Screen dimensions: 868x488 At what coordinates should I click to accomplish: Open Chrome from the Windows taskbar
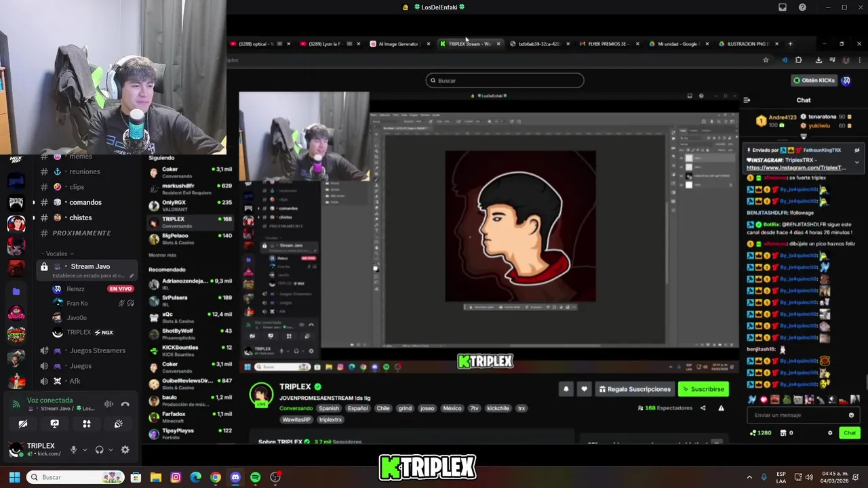click(x=215, y=477)
